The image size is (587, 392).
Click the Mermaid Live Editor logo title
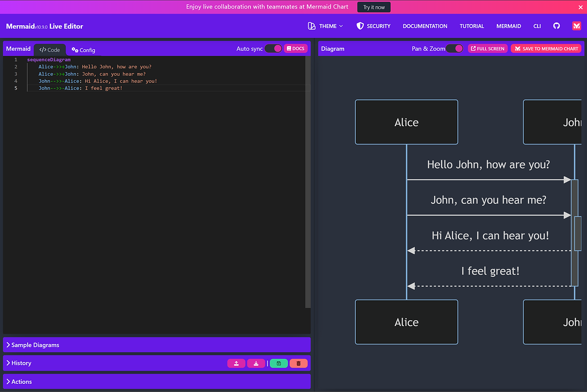44,26
